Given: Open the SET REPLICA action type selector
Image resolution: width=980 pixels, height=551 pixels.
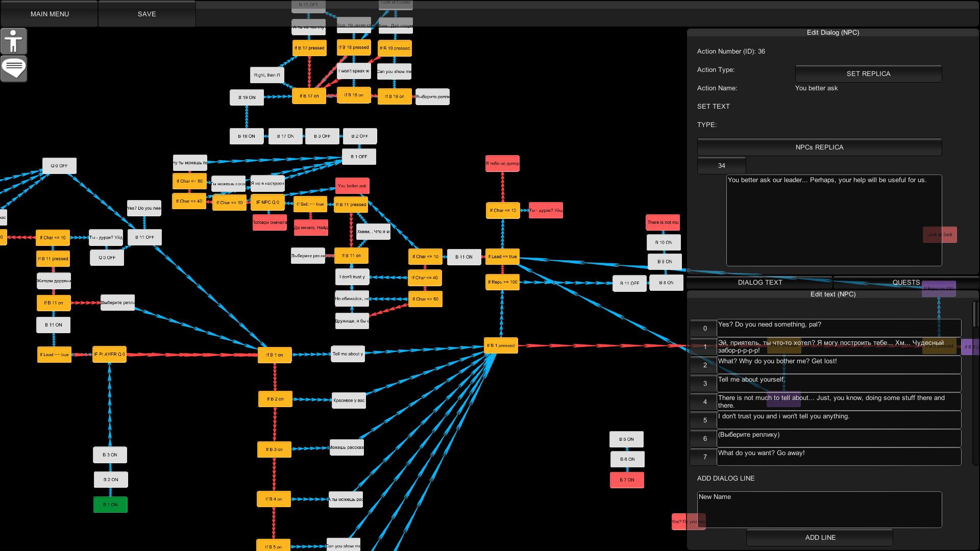Looking at the screenshot, I should 868,73.
